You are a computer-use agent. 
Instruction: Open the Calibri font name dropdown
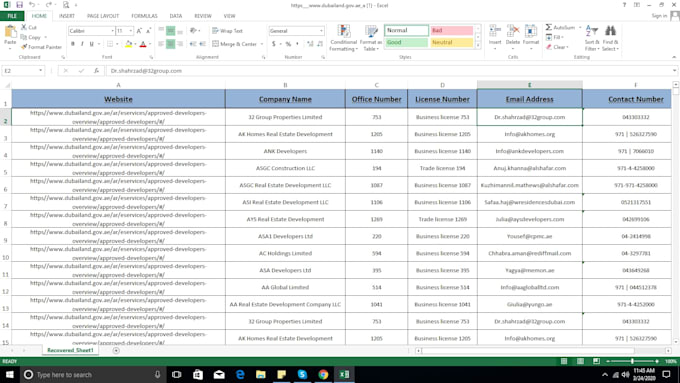click(112, 31)
